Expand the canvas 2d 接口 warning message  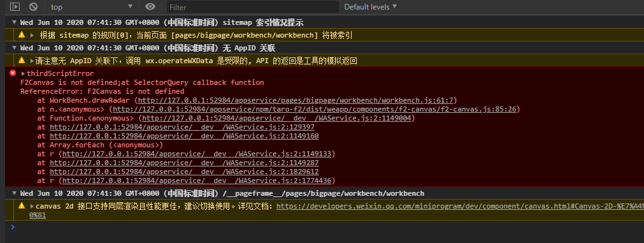[x=32, y=207]
